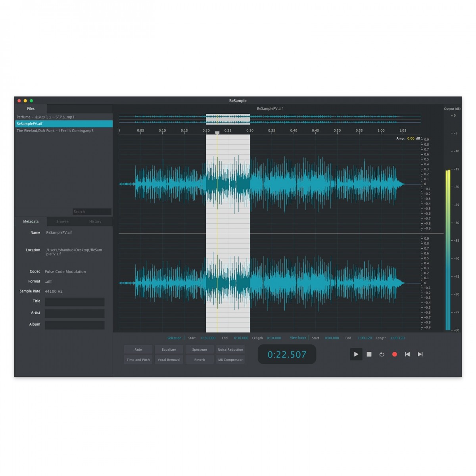Click the file Location path text
Image resolution: width=476 pixels, height=476 pixels.
pos(74,252)
